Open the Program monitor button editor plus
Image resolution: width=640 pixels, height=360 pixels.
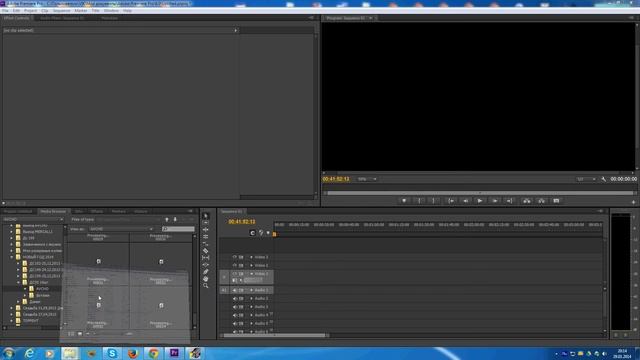(x=633, y=202)
